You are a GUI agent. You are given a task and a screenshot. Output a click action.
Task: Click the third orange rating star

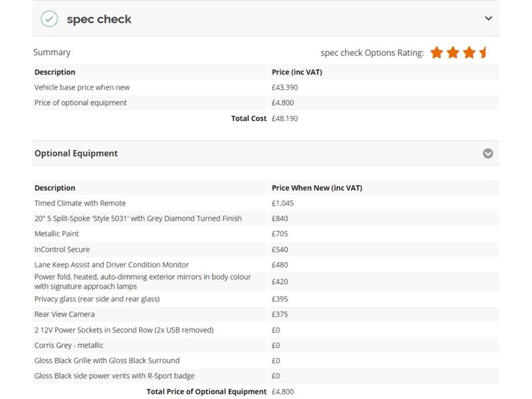[469, 53]
